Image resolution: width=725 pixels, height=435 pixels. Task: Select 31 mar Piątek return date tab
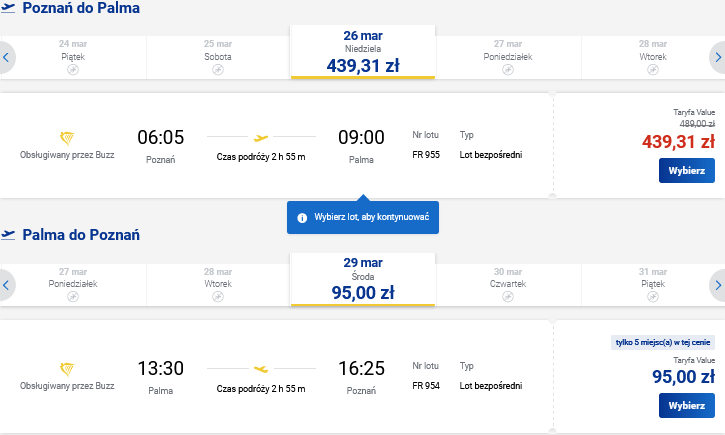653,285
